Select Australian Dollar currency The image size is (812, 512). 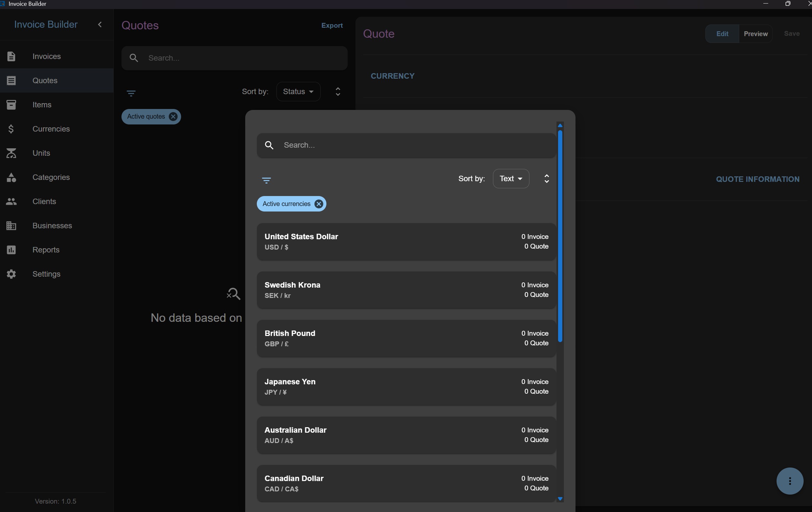coord(406,435)
